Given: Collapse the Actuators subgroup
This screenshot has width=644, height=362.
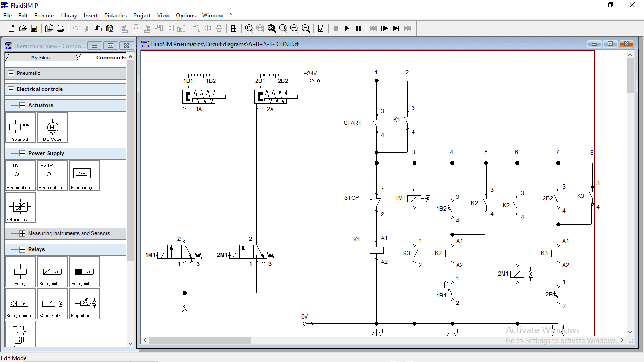Looking at the screenshot, I should pos(22,106).
